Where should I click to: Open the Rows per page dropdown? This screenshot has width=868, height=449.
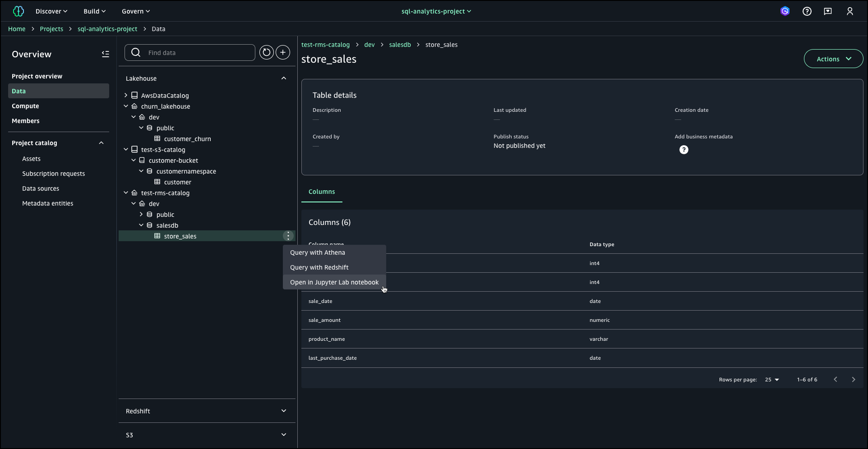click(772, 380)
